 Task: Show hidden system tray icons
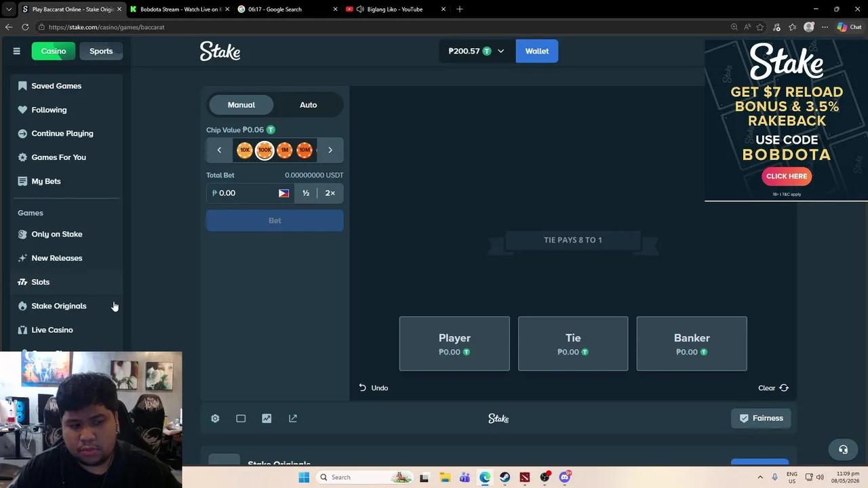pyautogui.click(x=760, y=477)
